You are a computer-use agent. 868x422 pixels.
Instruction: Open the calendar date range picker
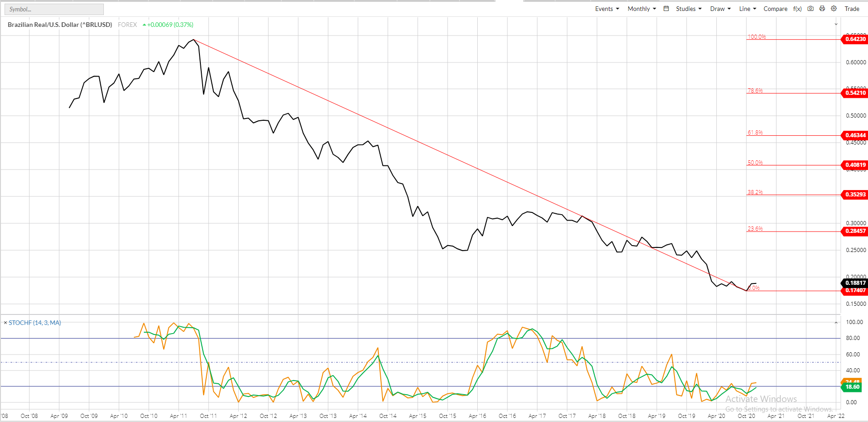point(666,9)
